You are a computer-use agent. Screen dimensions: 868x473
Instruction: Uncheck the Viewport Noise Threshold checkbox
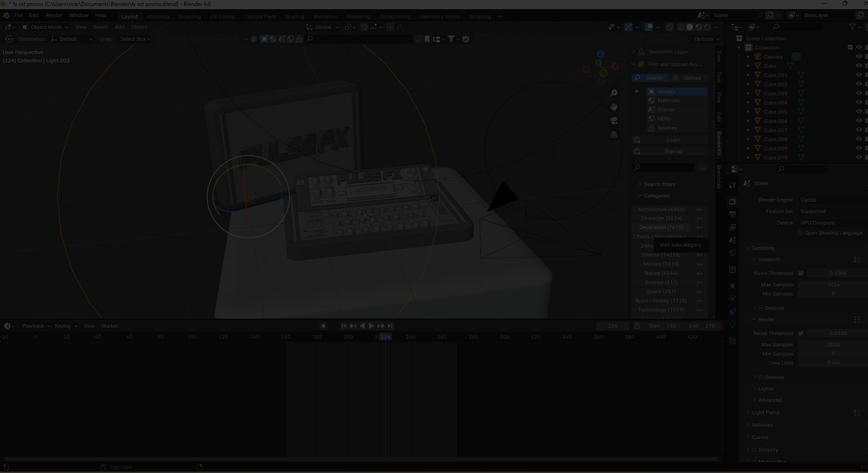click(x=801, y=273)
